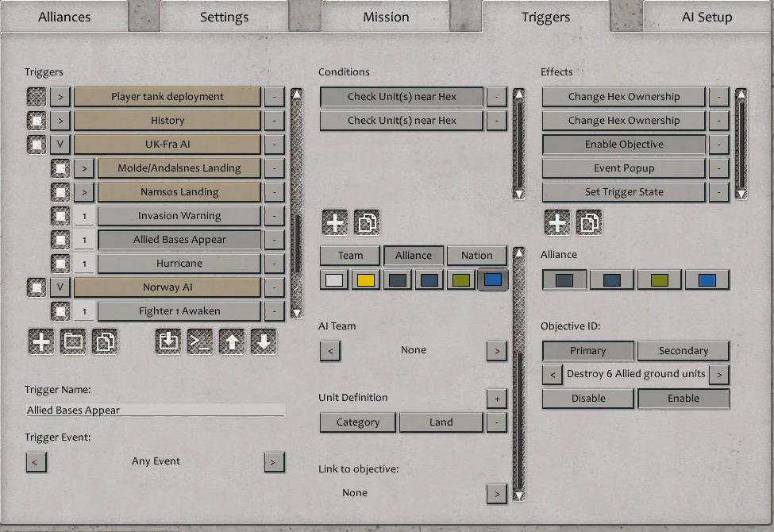Select the Secondary objective button
The height and width of the screenshot is (532, 774).
pyautogui.click(x=684, y=351)
